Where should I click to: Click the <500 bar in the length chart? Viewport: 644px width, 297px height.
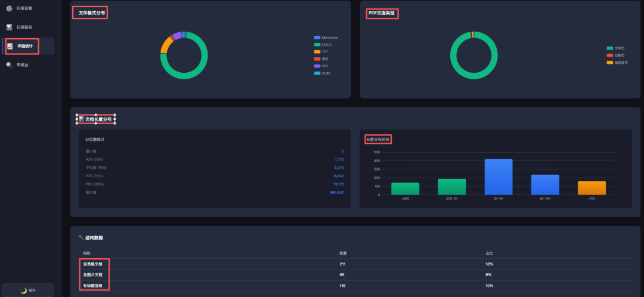pos(405,188)
